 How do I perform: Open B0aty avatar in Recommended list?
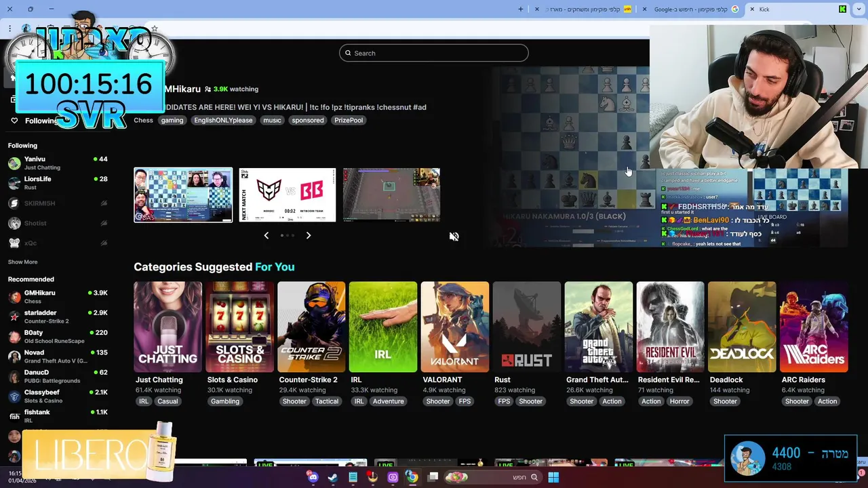[x=14, y=337]
